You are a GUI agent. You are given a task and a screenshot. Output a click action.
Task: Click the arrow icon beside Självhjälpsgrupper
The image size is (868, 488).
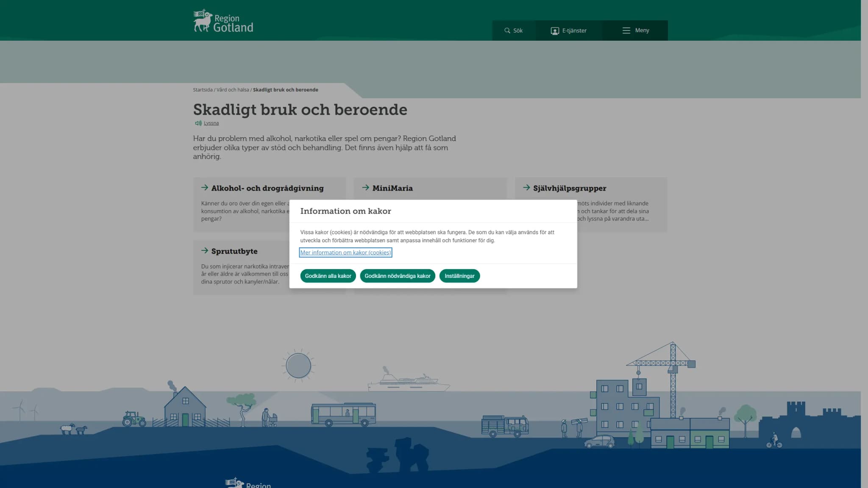pyautogui.click(x=526, y=188)
